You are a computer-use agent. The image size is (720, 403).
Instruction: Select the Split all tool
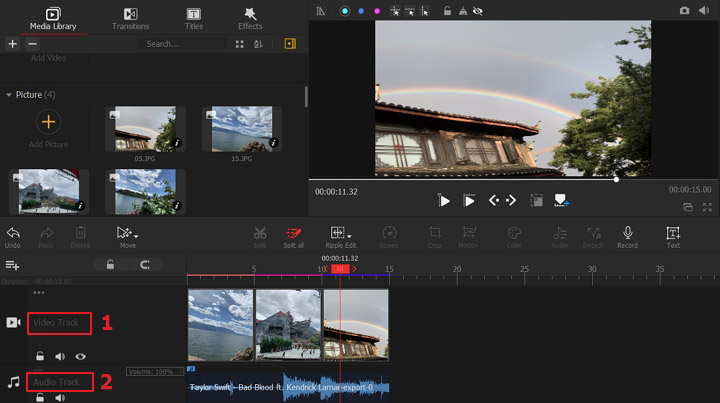293,233
